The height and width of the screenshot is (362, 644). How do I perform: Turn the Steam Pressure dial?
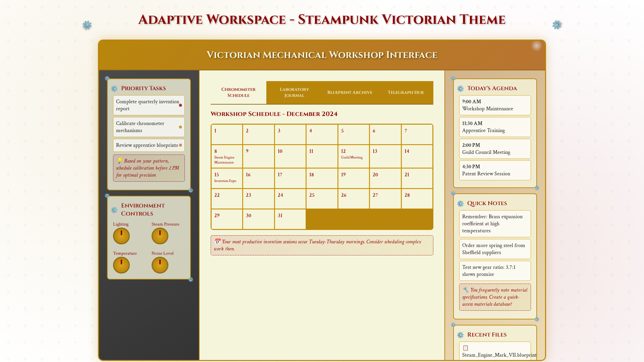click(x=160, y=236)
